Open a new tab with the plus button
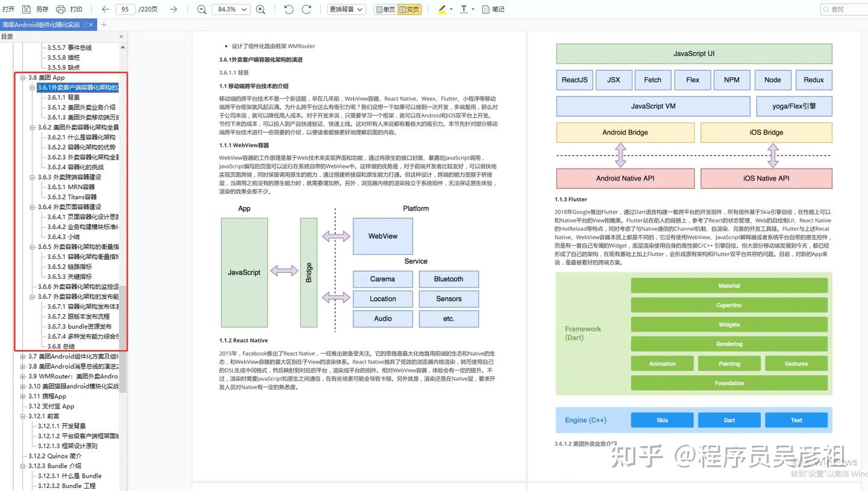The height and width of the screenshot is (491, 868). tap(103, 25)
